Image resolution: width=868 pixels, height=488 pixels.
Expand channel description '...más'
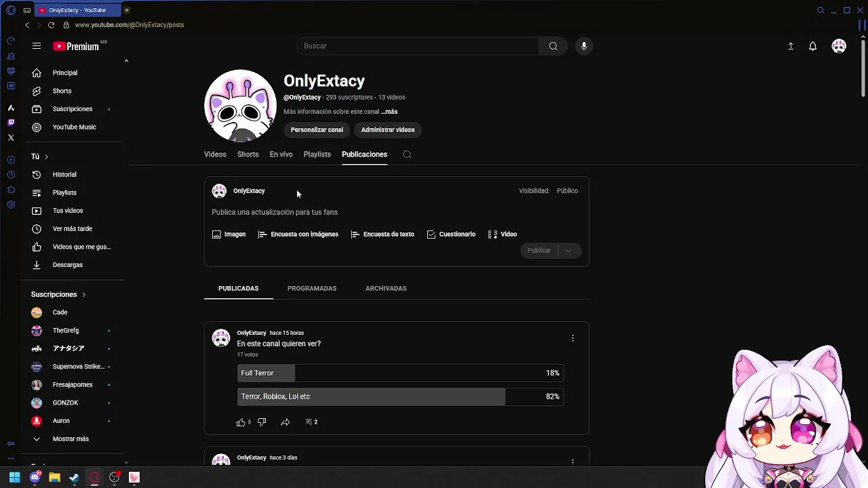click(389, 112)
